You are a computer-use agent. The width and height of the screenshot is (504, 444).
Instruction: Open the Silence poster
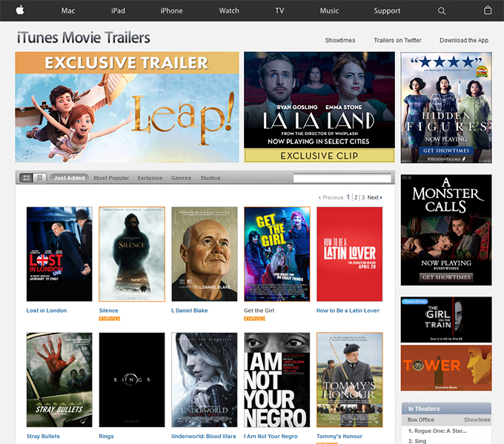[132, 254]
